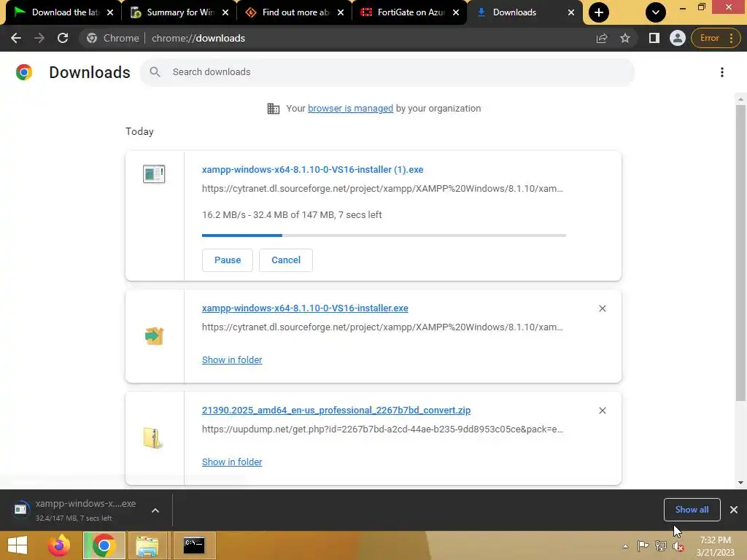Click the in-progress xampp installer file icon

click(154, 174)
